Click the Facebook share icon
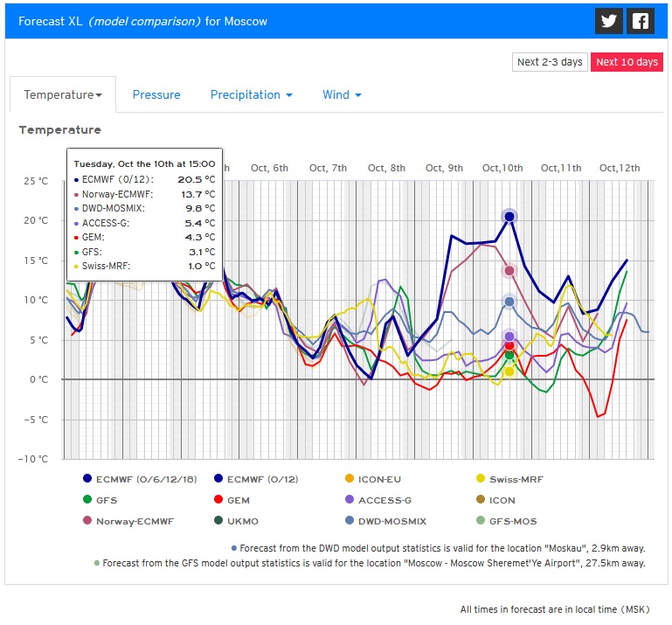 (641, 21)
